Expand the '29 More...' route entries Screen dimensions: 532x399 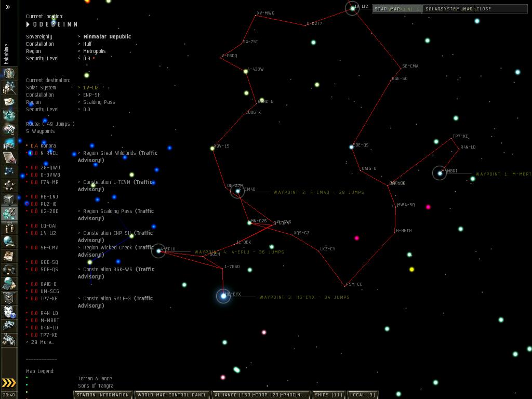point(41,342)
